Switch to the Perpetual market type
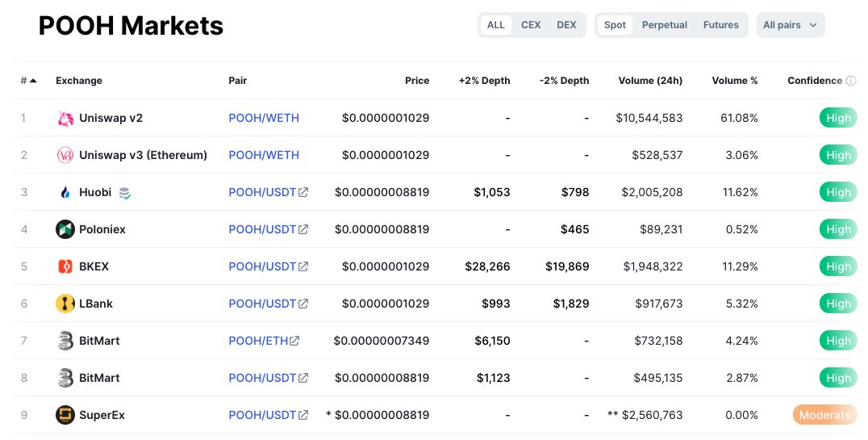Viewport: 868px width, 440px height. point(664,25)
